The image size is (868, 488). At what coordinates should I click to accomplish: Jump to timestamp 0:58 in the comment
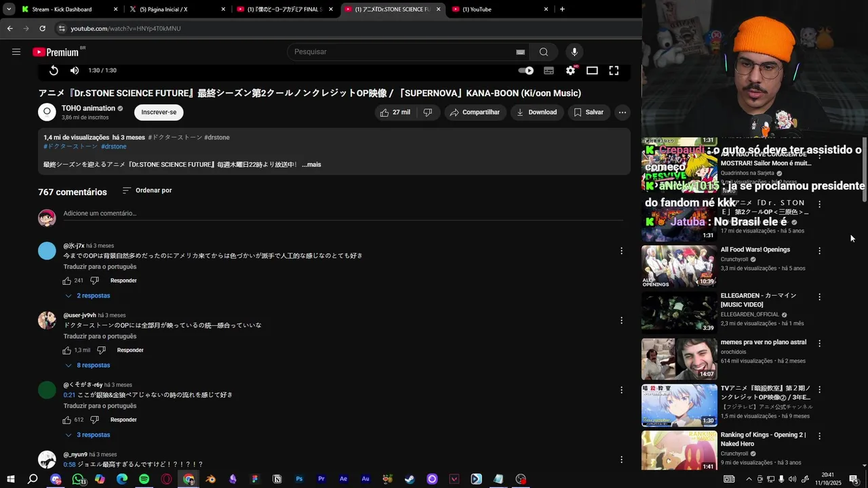coord(69,465)
